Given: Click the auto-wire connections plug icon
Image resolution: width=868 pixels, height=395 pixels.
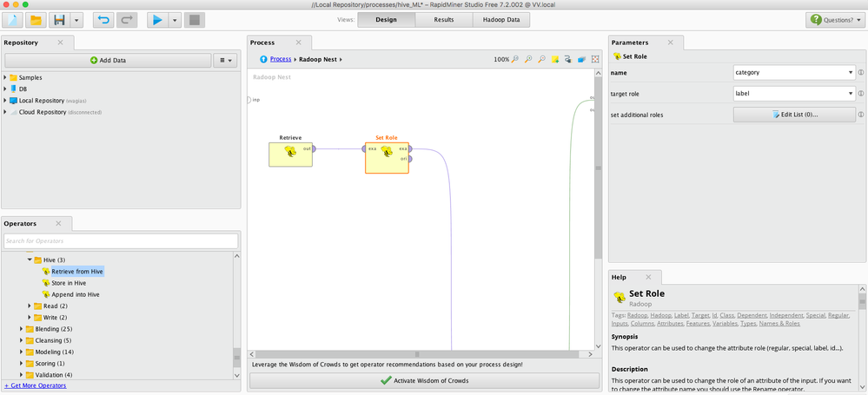Looking at the screenshot, I should (x=568, y=59).
